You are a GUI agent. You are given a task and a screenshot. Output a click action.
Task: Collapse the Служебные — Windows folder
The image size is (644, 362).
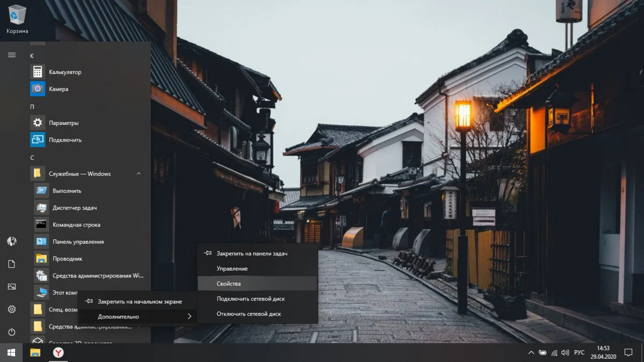click(138, 174)
